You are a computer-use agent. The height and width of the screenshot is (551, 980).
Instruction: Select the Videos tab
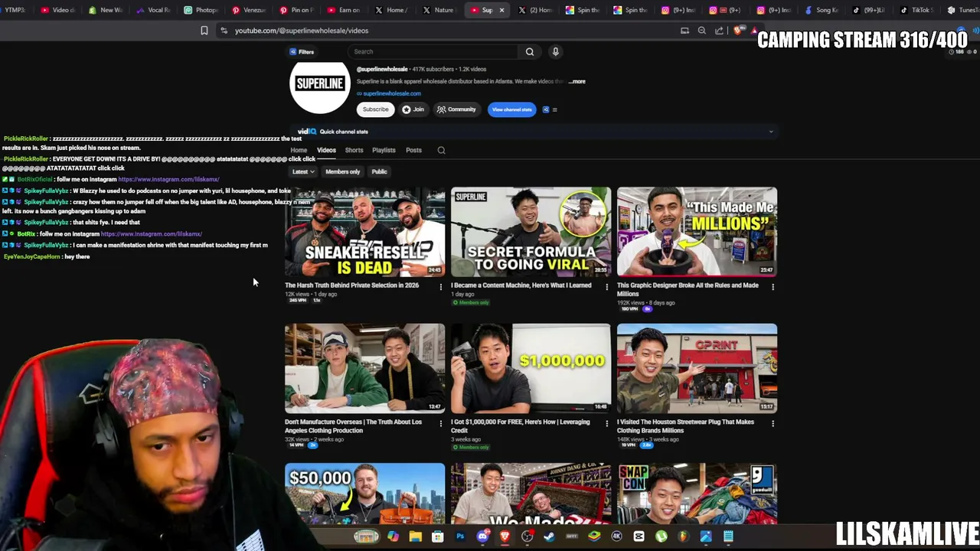(326, 150)
